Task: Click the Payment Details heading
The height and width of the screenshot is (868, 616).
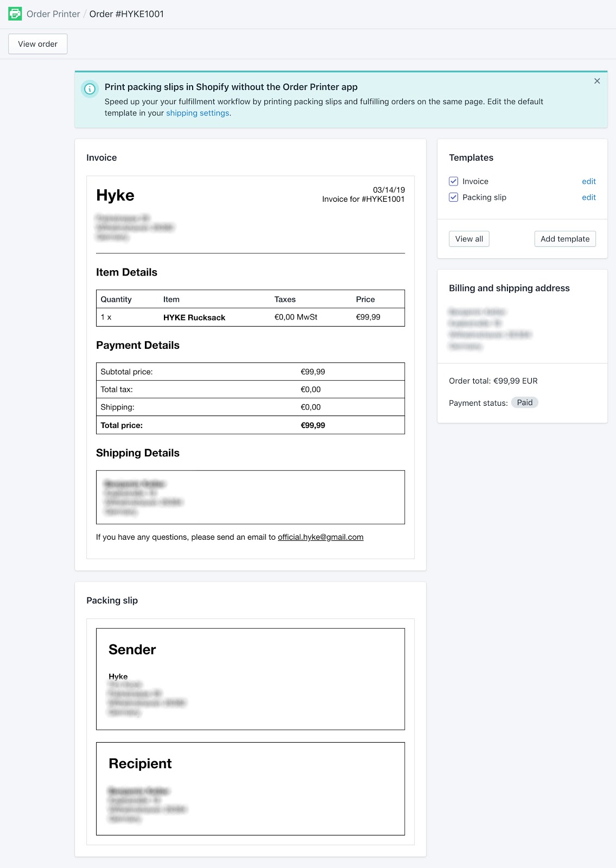Action: tap(138, 345)
